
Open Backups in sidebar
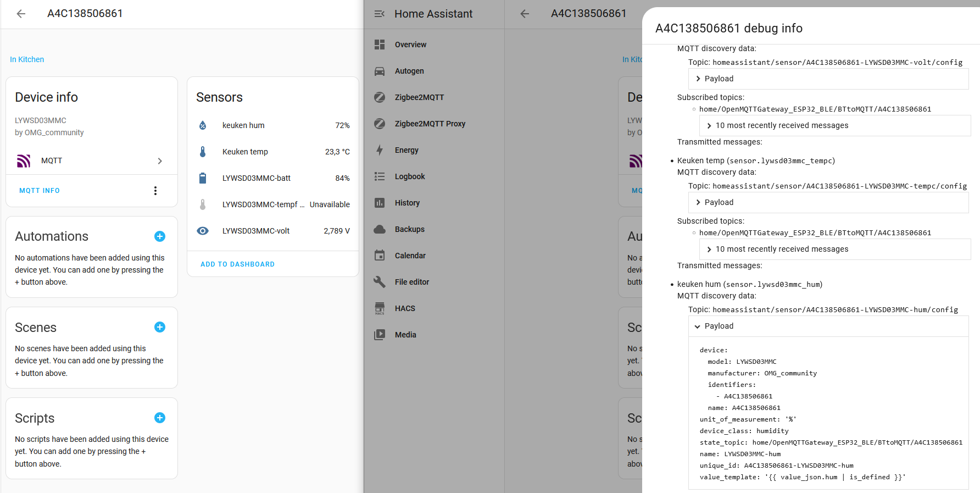(434, 229)
